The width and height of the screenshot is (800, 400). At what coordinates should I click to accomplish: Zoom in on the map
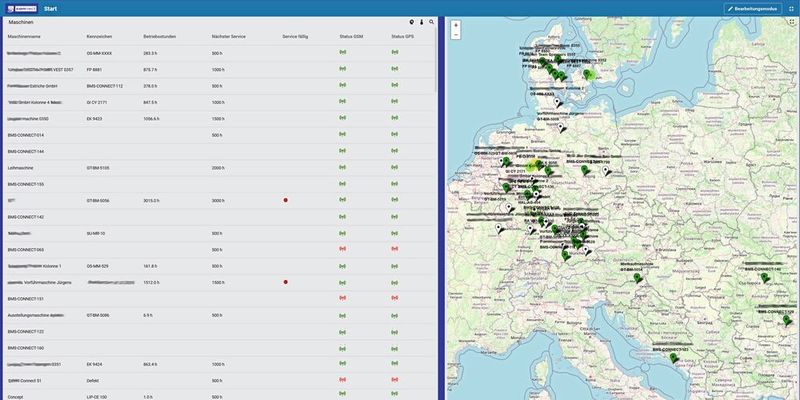(x=456, y=25)
